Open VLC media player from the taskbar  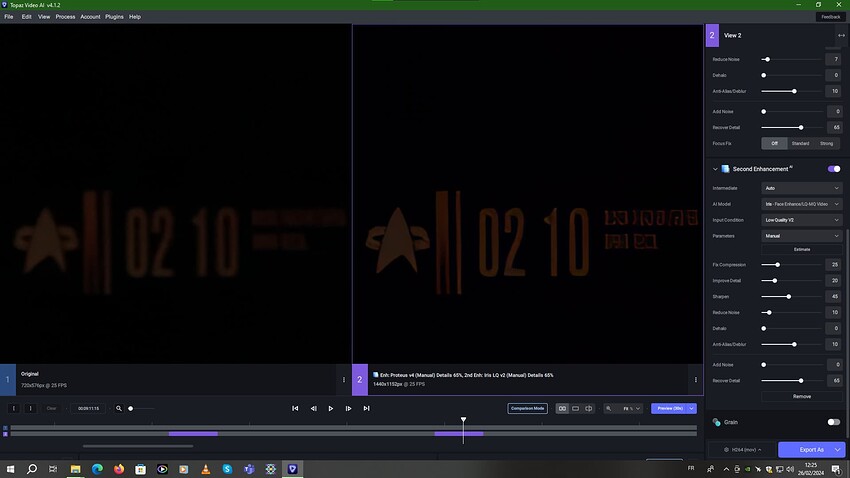pyautogui.click(x=205, y=469)
